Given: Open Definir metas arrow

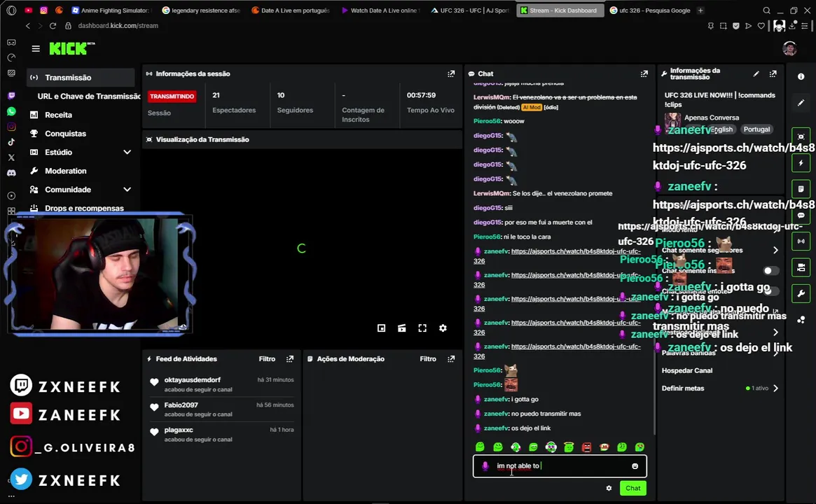Looking at the screenshot, I should [775, 388].
